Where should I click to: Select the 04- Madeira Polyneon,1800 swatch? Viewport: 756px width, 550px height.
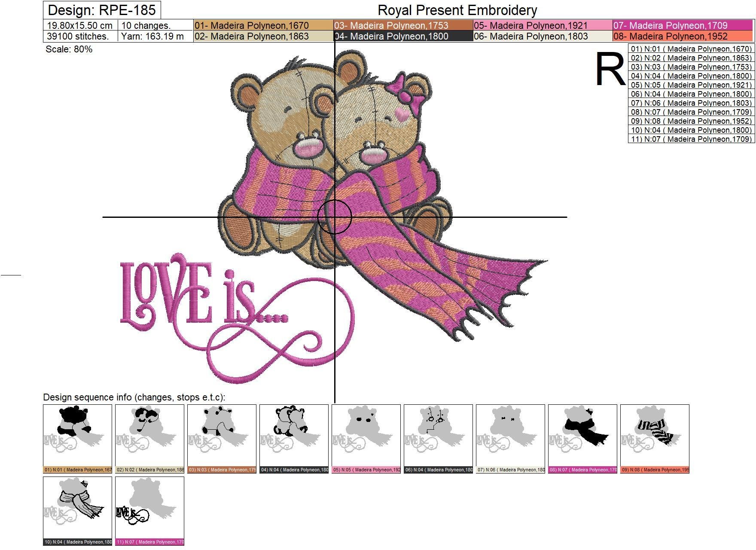click(x=403, y=36)
